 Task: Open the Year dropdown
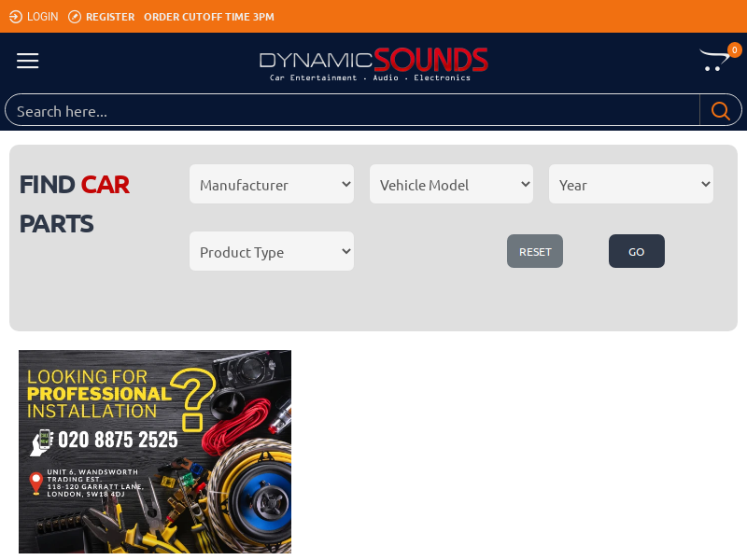click(x=631, y=184)
